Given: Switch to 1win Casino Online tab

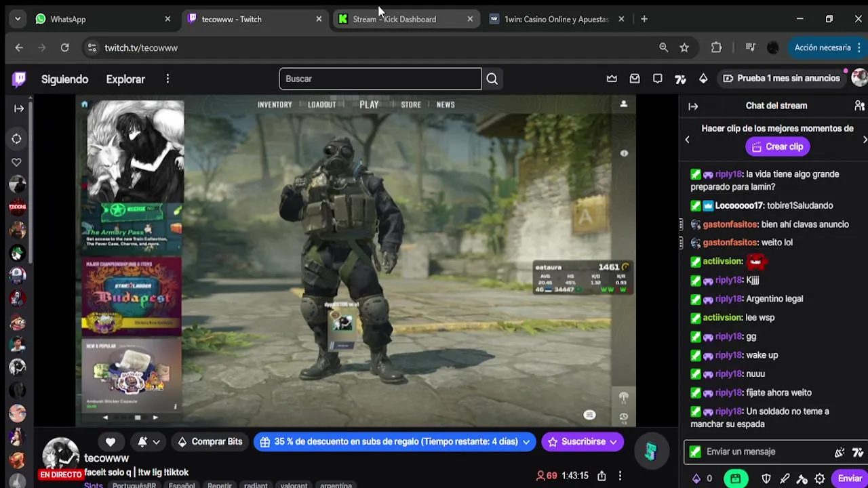Looking at the screenshot, I should pos(556,19).
